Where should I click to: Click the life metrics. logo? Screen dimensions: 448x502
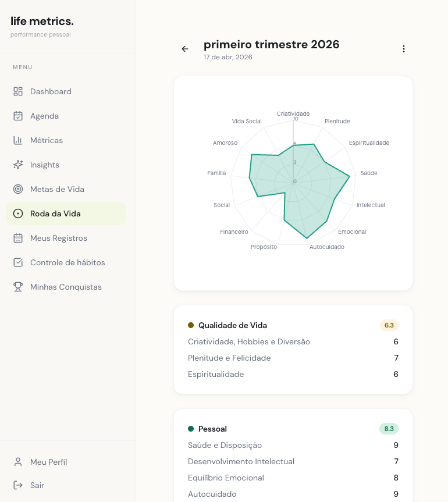point(42,22)
